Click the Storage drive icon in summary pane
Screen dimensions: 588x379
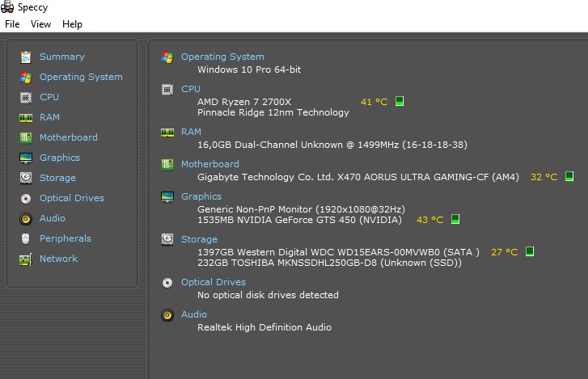point(167,239)
